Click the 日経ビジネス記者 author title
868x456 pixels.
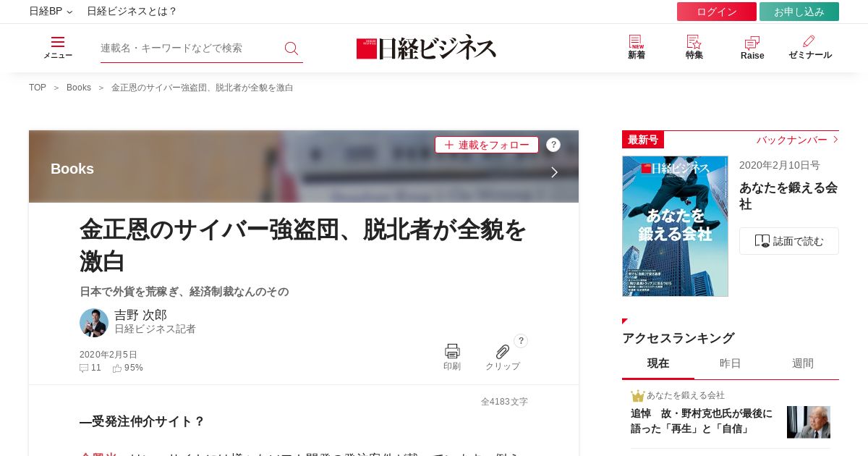tap(155, 329)
